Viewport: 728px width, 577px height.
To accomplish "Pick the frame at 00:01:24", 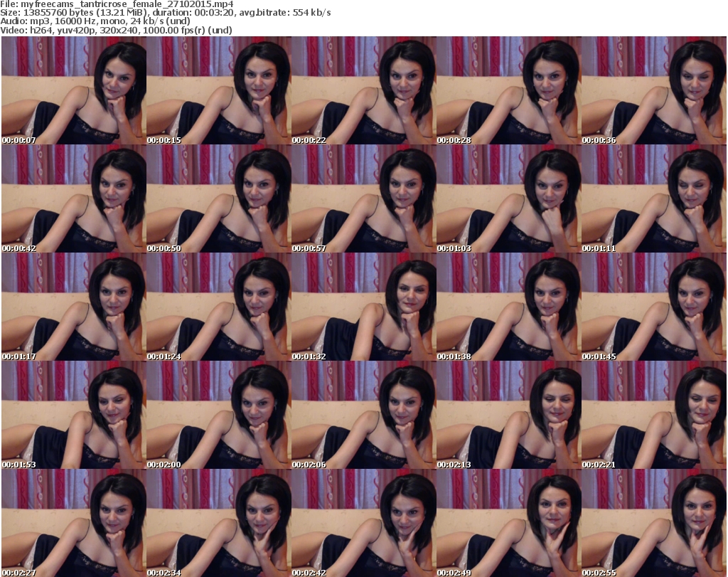I will [x=219, y=307].
